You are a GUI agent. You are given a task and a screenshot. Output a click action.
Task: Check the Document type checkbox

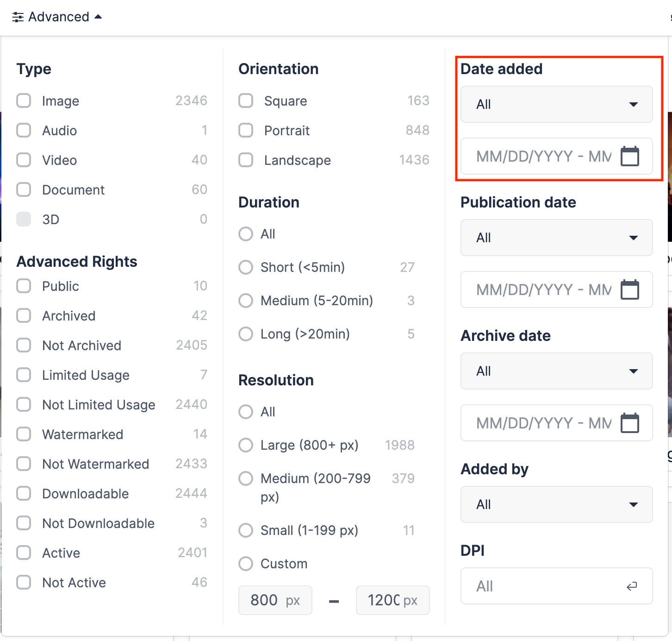pos(24,189)
